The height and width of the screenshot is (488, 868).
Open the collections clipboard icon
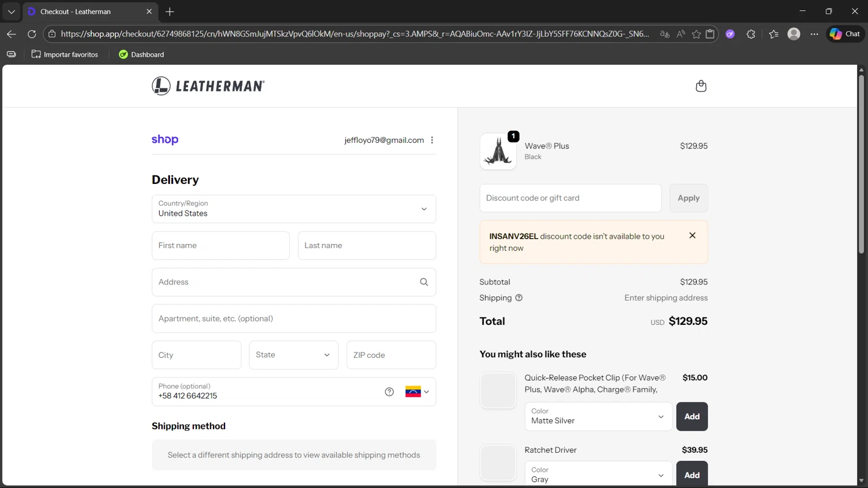pyautogui.click(x=710, y=34)
